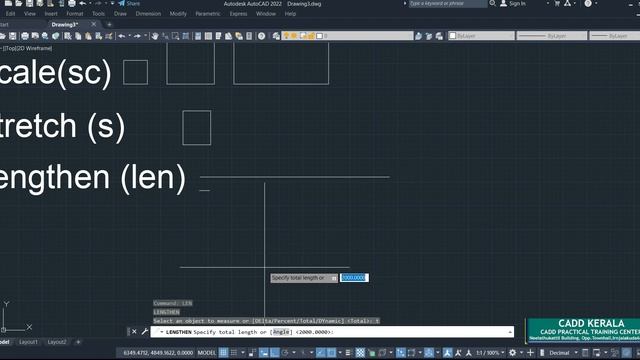The height and width of the screenshot is (360, 640).
Task: Click the Sign In button
Action: (x=513, y=3)
